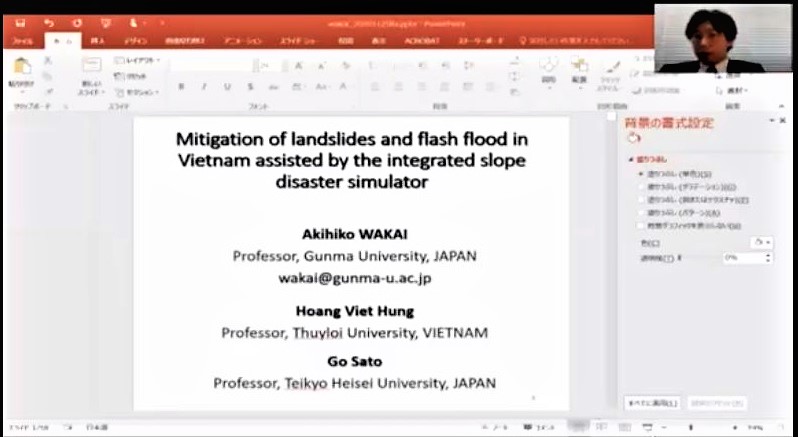Switch to the ACROBAT tab
Image resolution: width=798 pixels, height=437 pixels.
click(422, 41)
